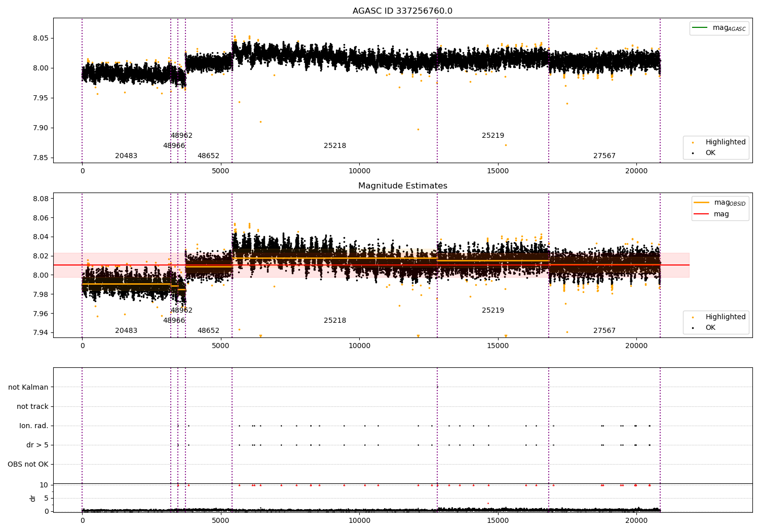Click the 5000 x-tick under the bottom plot

tap(221, 521)
